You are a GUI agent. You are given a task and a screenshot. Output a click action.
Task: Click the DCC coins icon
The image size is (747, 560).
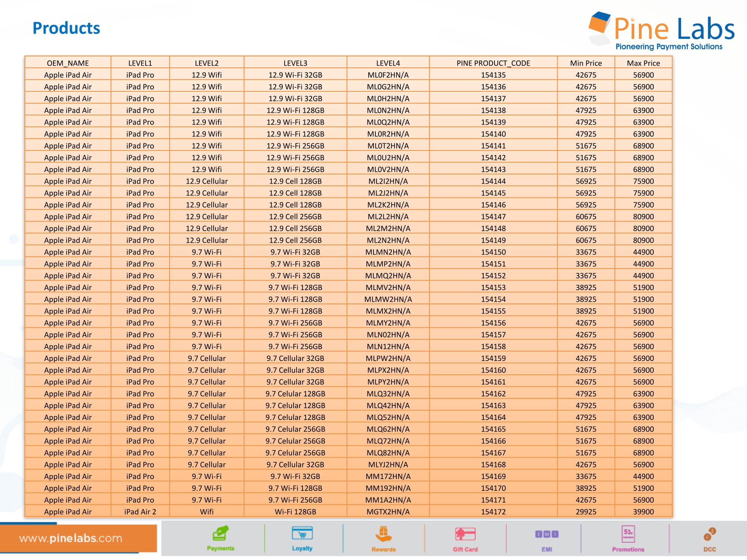pyautogui.click(x=710, y=535)
